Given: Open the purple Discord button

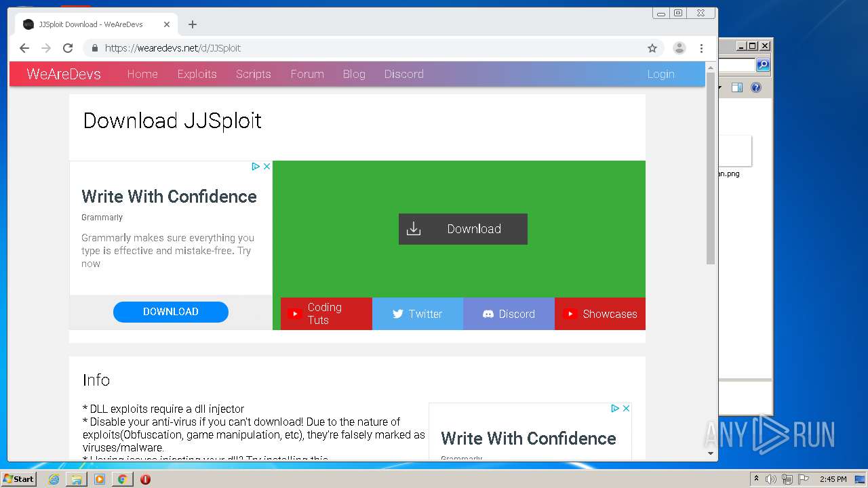Looking at the screenshot, I should click(509, 314).
